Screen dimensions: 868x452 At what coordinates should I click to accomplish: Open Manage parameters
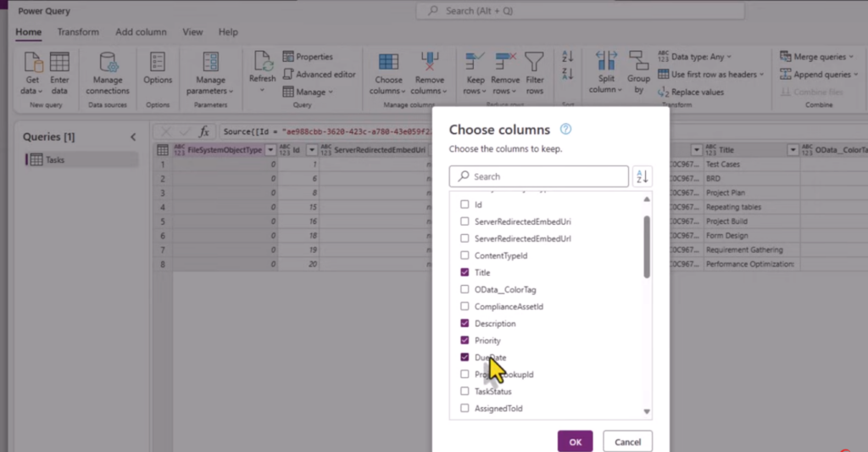pos(210,74)
